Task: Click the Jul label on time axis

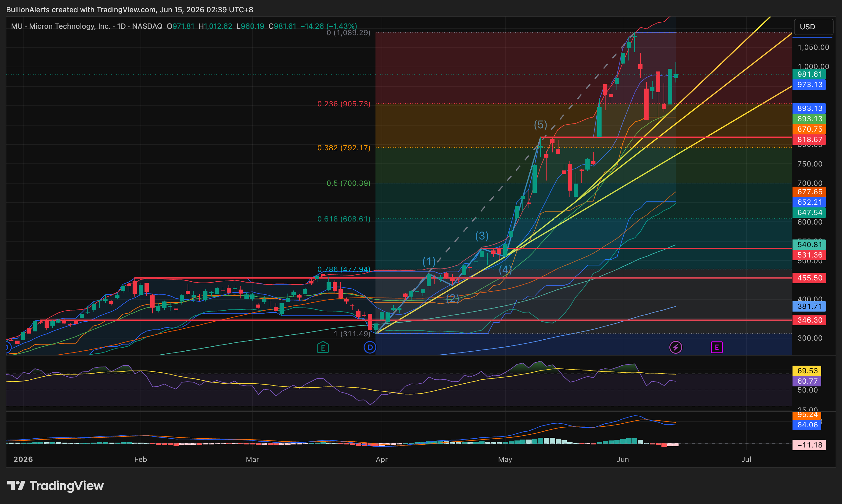Action: (746, 459)
